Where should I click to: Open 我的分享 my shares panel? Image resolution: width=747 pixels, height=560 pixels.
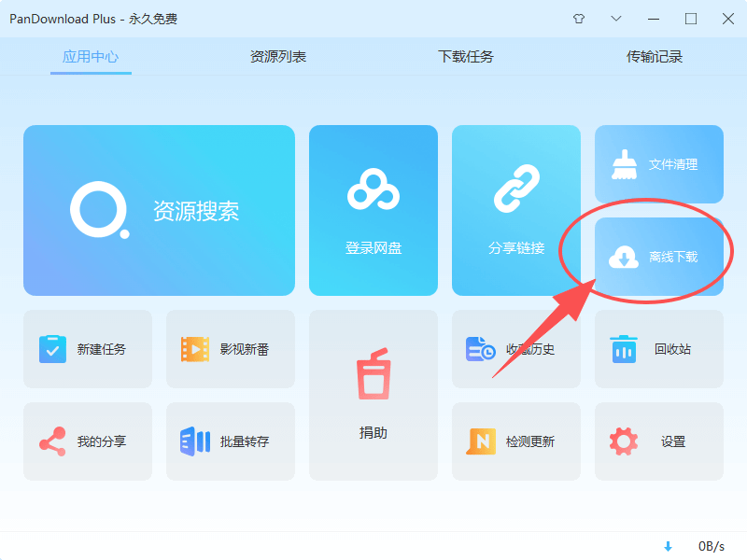pyautogui.click(x=88, y=441)
